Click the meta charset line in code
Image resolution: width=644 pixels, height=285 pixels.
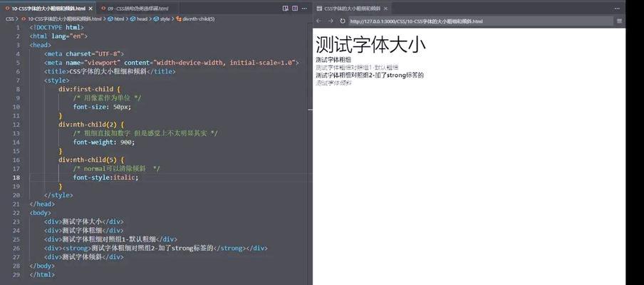[84, 53]
